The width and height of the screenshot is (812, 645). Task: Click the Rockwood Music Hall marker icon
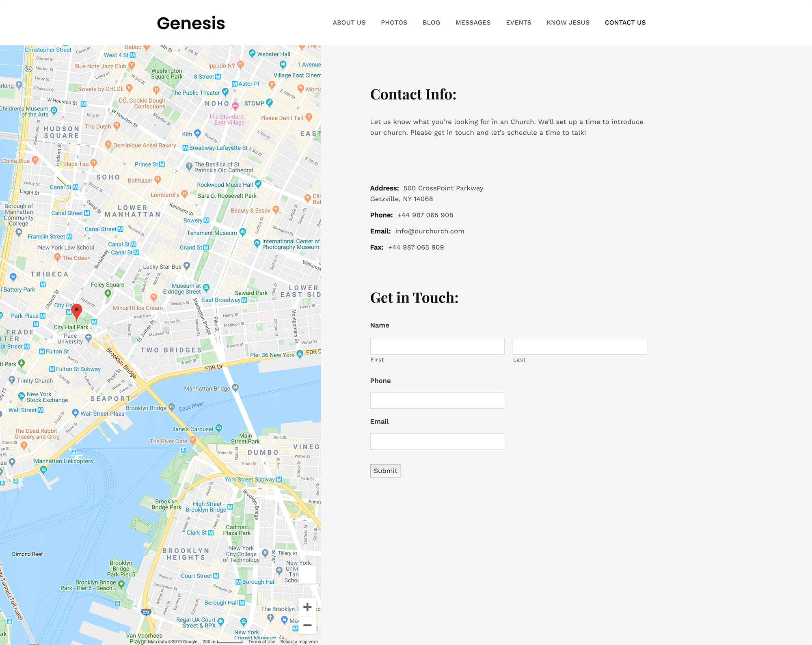click(258, 184)
